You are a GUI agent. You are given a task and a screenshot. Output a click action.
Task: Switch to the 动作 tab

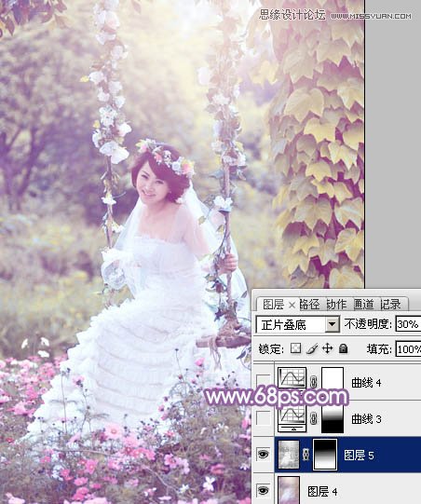(336, 305)
